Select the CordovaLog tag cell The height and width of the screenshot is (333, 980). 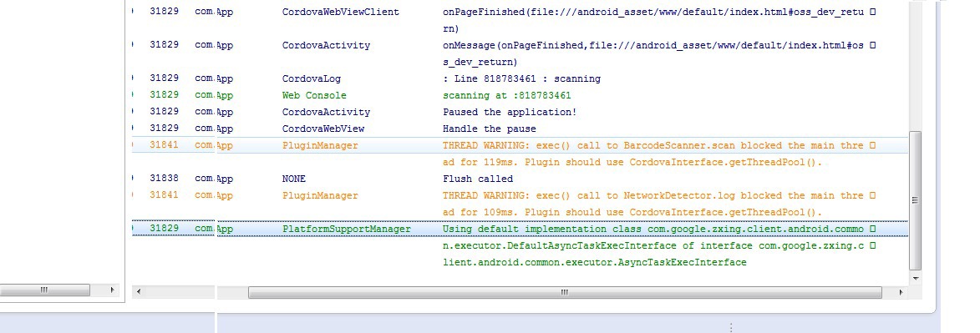pos(312,78)
